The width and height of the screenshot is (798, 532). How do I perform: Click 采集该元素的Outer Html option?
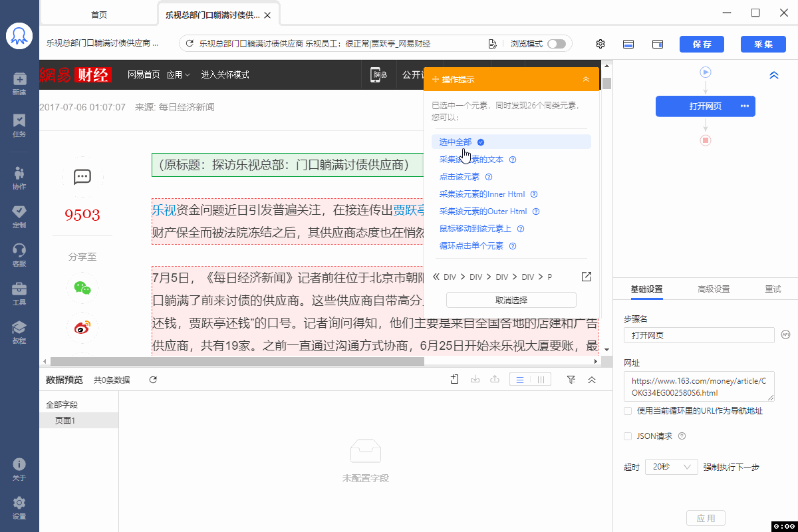pos(483,211)
